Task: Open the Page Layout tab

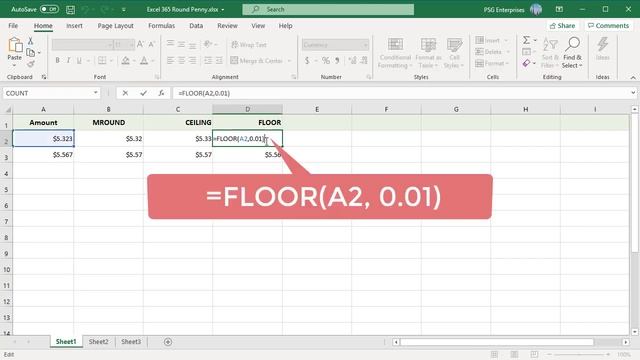Action: pos(116,26)
